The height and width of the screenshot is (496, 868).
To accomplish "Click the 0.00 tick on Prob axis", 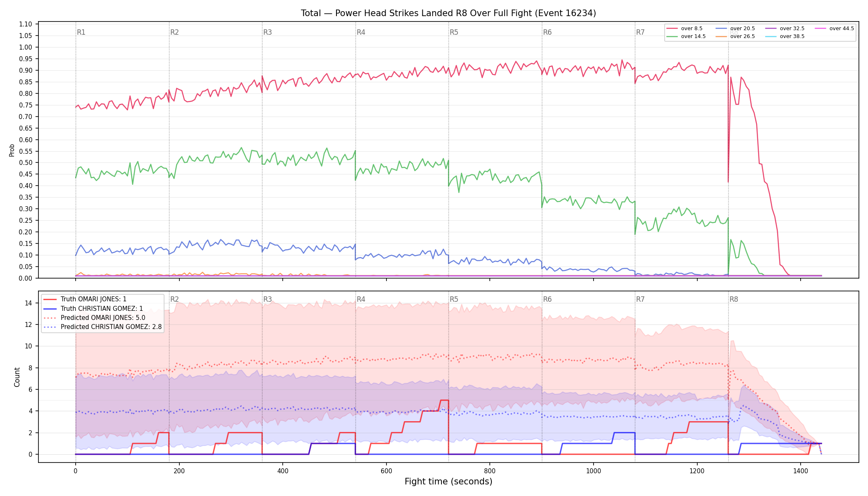I will tap(26, 278).
